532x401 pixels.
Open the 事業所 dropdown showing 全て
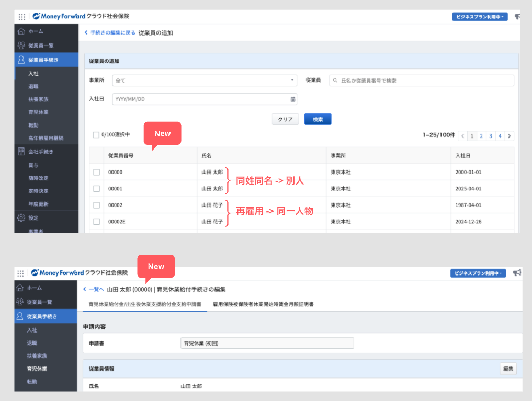coord(205,81)
